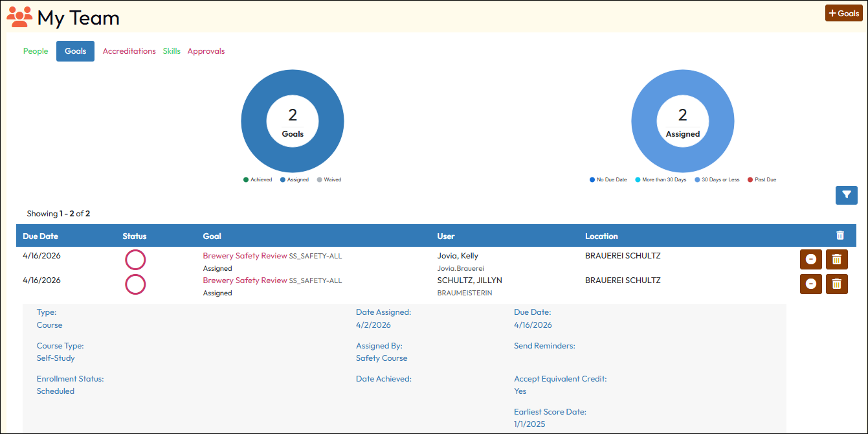Sort table by Location column header
The image size is (868, 434).
coord(601,236)
